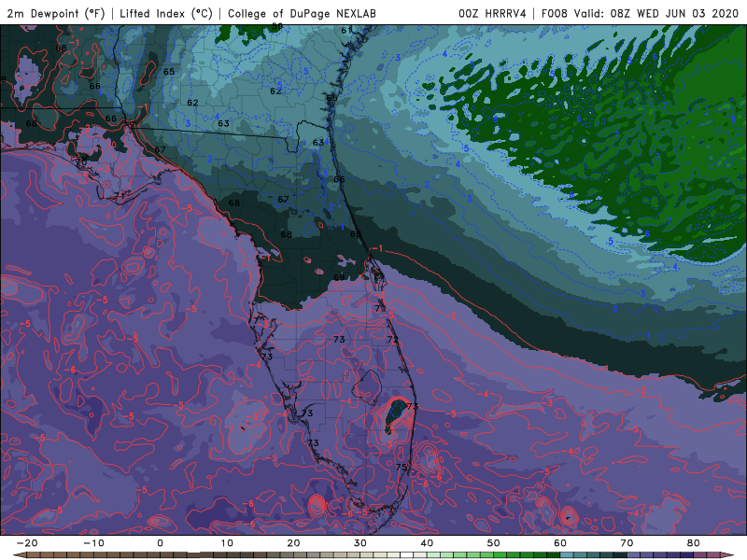Click the 30 value on the color scale

coord(360,543)
